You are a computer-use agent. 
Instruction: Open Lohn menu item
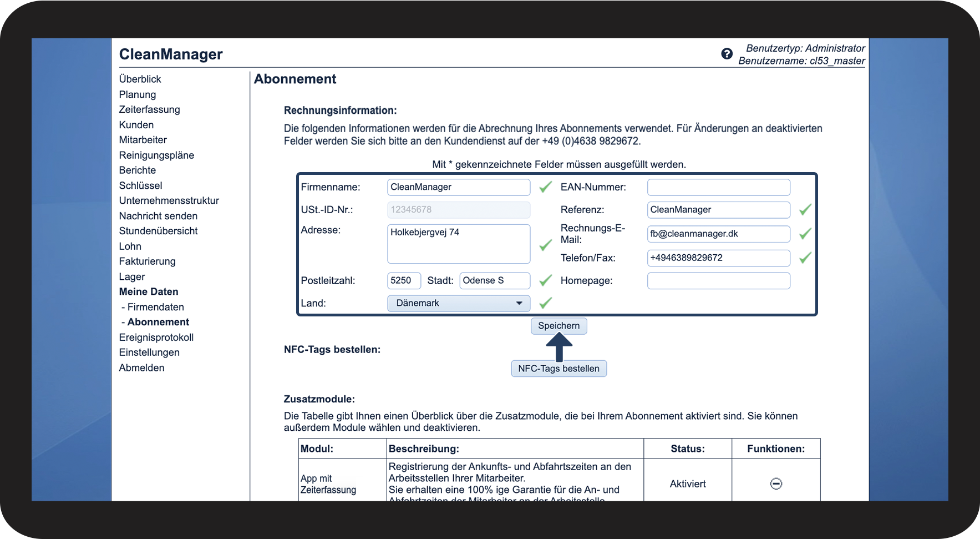[130, 246]
